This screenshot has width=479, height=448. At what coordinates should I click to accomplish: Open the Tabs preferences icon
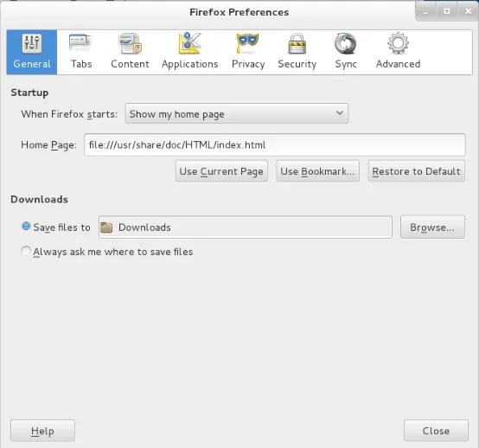point(80,43)
